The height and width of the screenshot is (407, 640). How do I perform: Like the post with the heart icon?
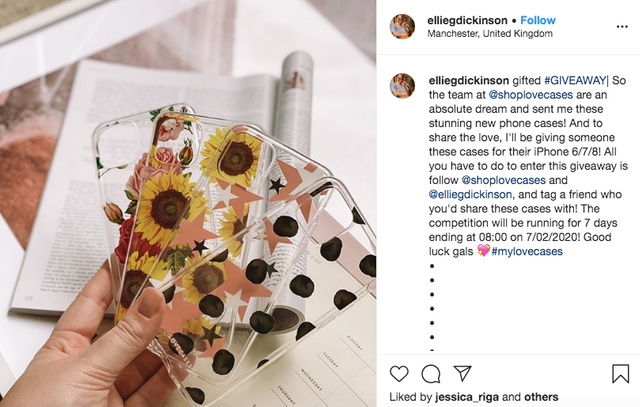399,374
